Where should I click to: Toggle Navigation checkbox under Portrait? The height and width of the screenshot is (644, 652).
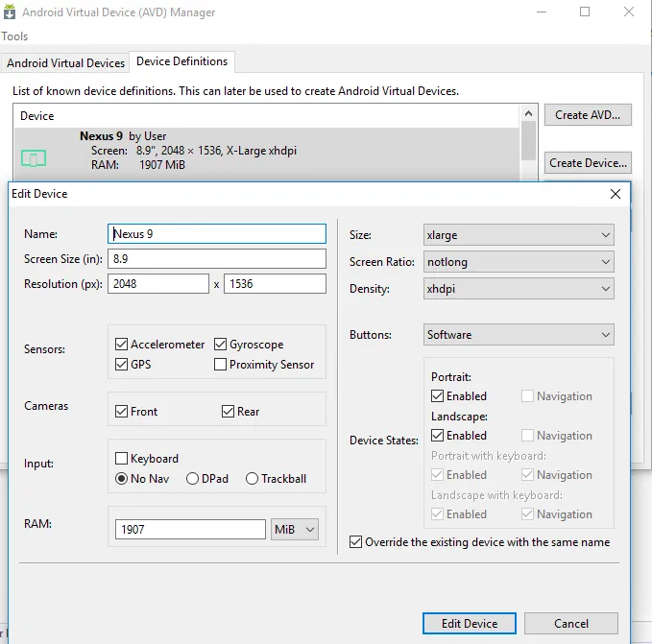click(527, 396)
